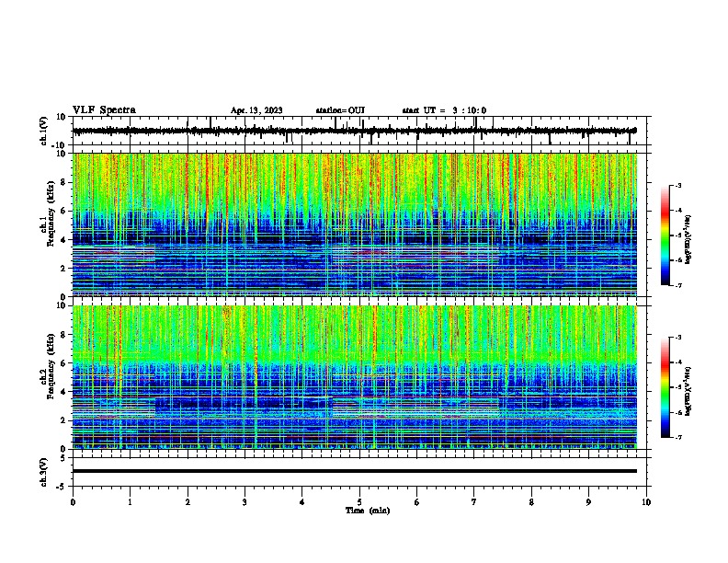Select the date text 'Apr. 13, 2023'
This screenshot has height=563, width=728.
[256, 110]
